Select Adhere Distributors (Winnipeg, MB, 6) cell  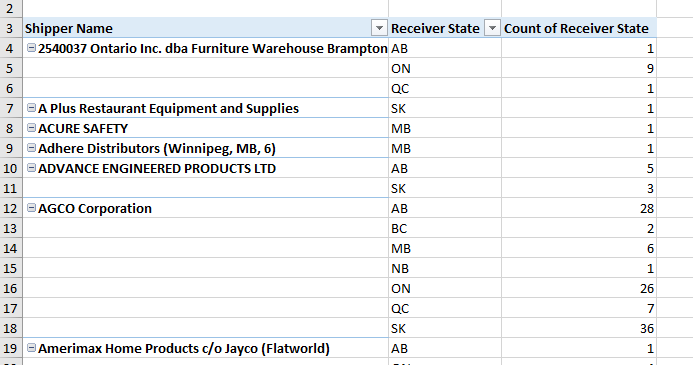tap(206, 148)
